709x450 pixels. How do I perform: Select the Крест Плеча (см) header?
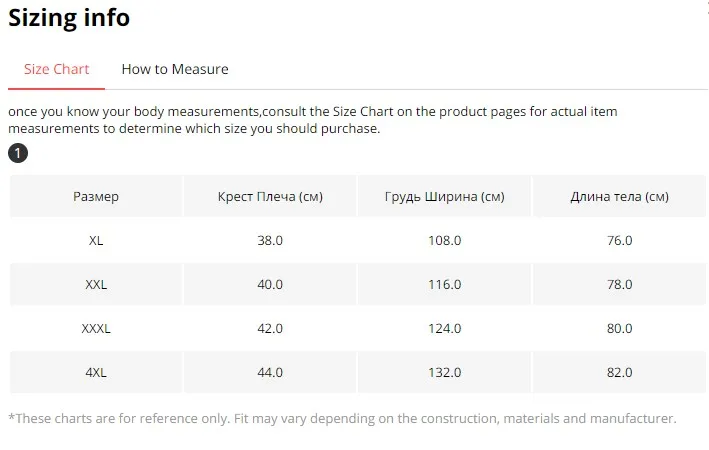pos(270,197)
